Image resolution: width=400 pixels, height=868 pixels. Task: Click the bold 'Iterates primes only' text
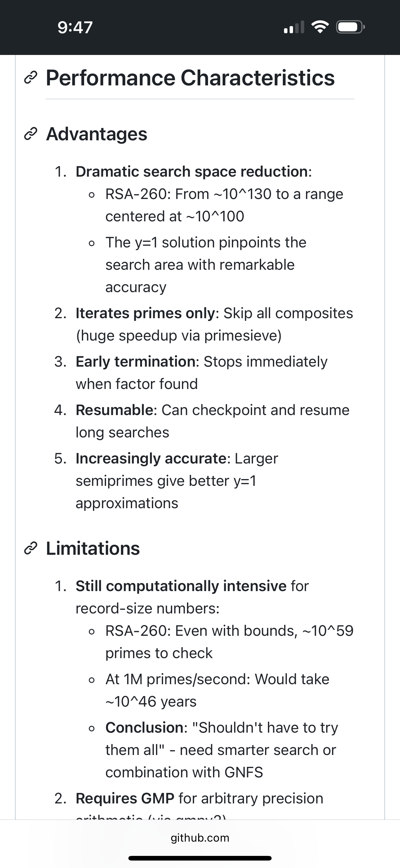145,313
